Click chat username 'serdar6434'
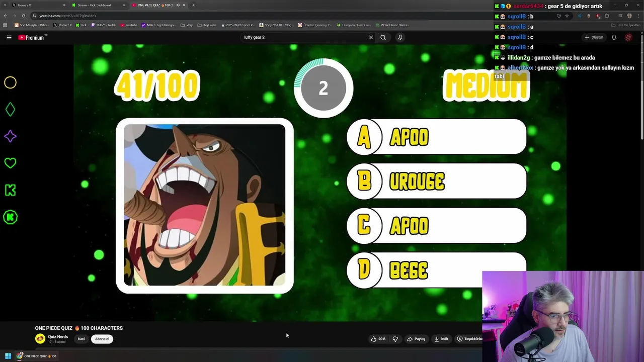644x362 pixels. pyautogui.click(x=528, y=6)
